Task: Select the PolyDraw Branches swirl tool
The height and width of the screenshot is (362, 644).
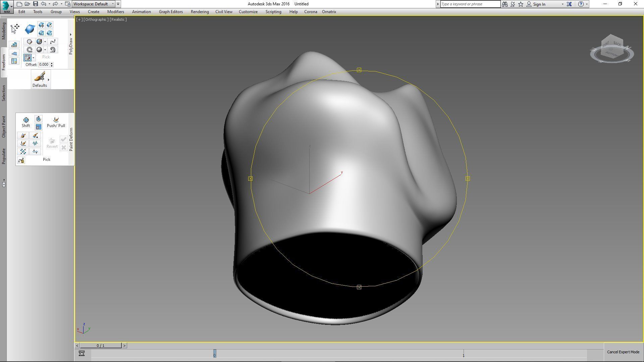Action: tap(53, 50)
